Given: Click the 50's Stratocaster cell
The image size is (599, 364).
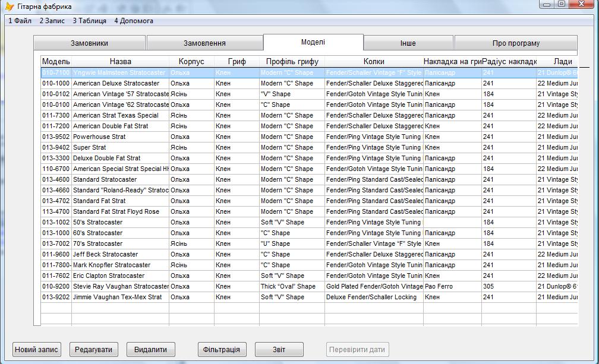Looking at the screenshot, I should [120, 222].
